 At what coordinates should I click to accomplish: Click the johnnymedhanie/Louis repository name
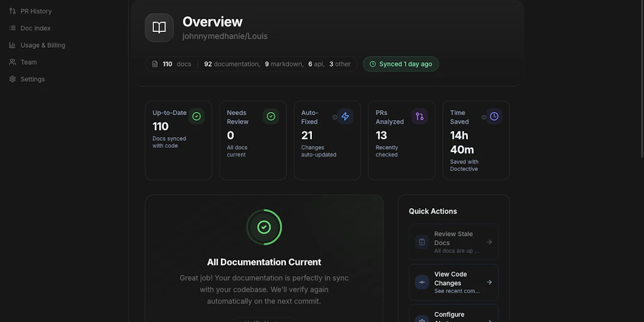click(x=225, y=36)
